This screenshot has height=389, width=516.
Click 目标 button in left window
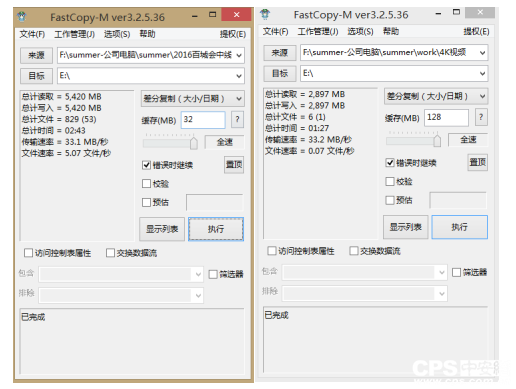point(36,76)
